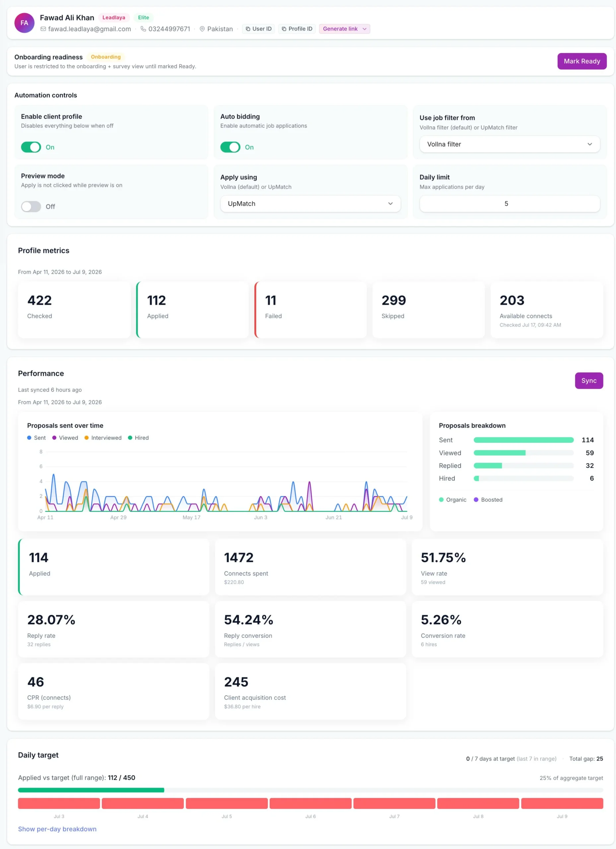Image resolution: width=616 pixels, height=849 pixels.
Task: Copy the Profile ID
Action: coord(297,29)
